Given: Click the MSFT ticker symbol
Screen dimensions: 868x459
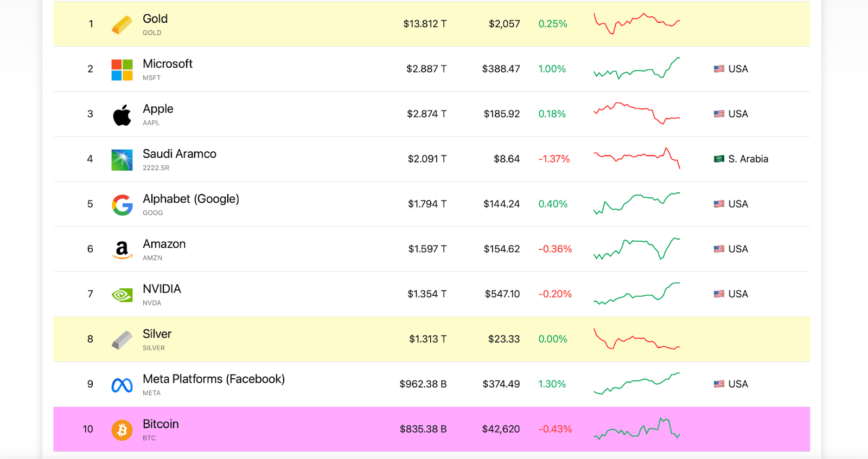Looking at the screenshot, I should pyautogui.click(x=151, y=77).
